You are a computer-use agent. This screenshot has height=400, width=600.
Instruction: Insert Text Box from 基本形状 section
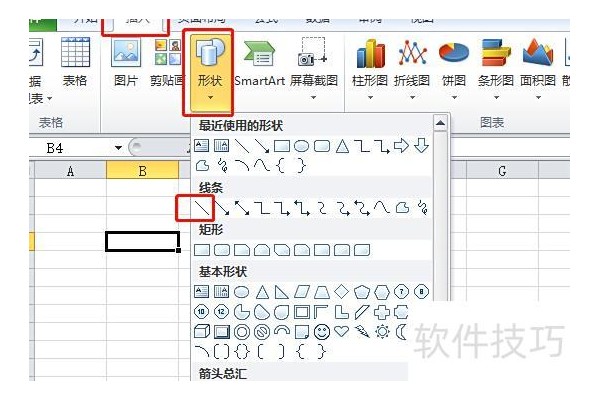[x=202, y=292]
